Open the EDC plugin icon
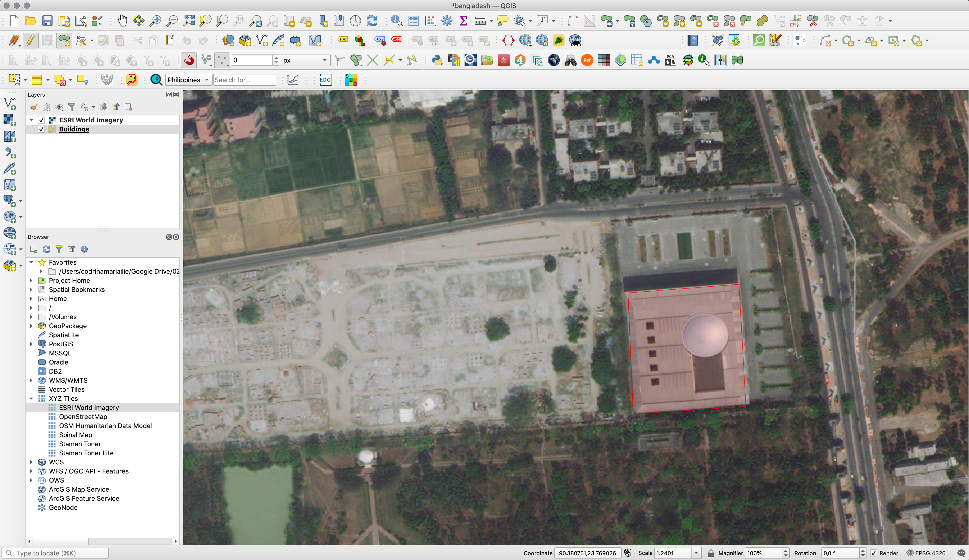This screenshot has width=969, height=560. tap(325, 80)
